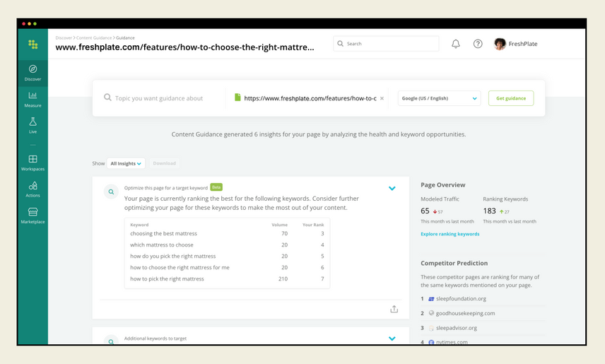Select 'how do you pick the right mattress'
This screenshot has height=364, width=605.
(x=227, y=256)
